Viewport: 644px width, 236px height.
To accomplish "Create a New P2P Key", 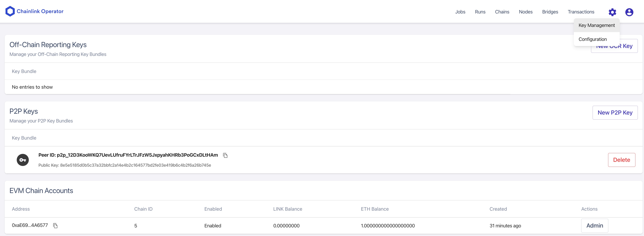I will click(615, 113).
